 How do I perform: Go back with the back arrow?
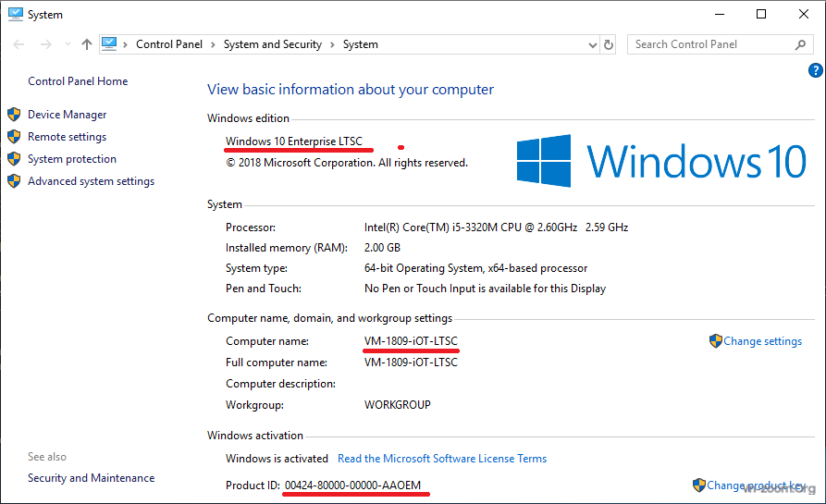pos(18,44)
